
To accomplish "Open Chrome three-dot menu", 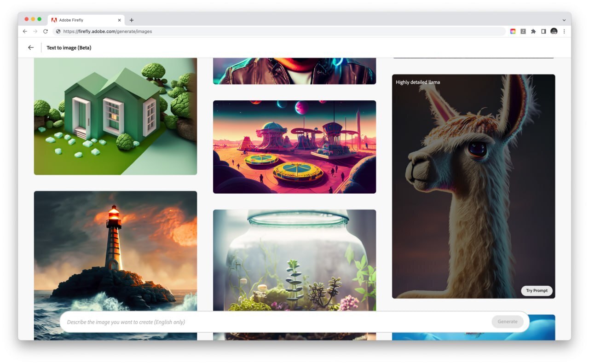I will coord(564,31).
